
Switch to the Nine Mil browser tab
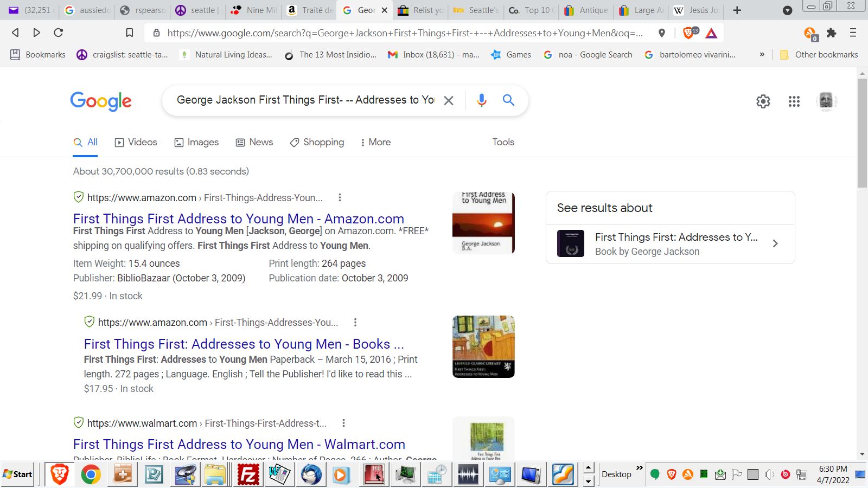(254, 10)
